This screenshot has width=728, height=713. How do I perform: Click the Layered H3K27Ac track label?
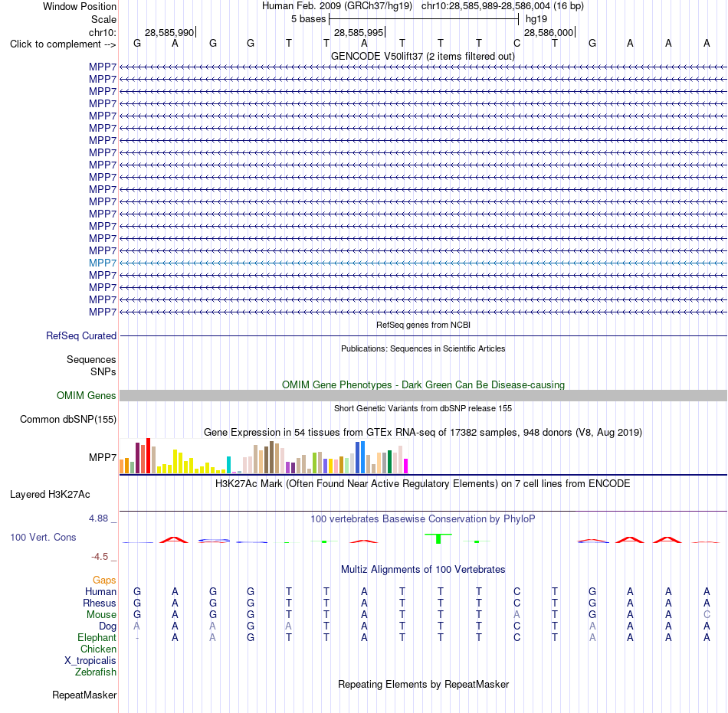50,495
